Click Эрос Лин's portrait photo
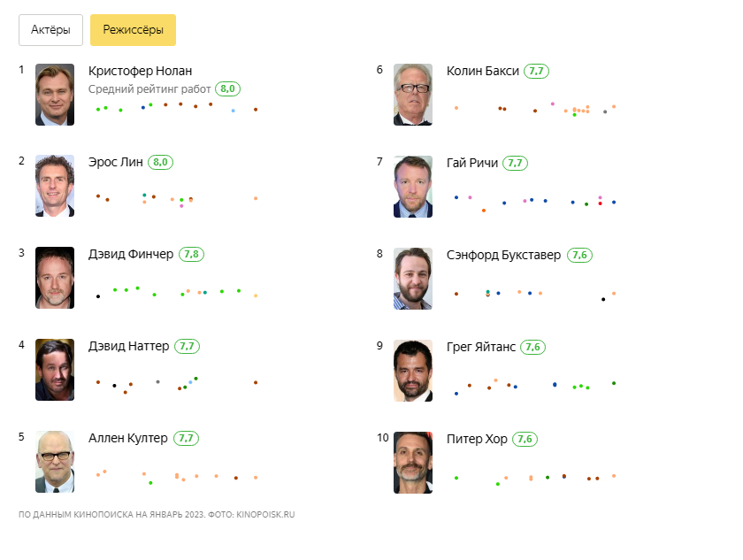Viewport: 743px width, 560px height. [x=55, y=187]
